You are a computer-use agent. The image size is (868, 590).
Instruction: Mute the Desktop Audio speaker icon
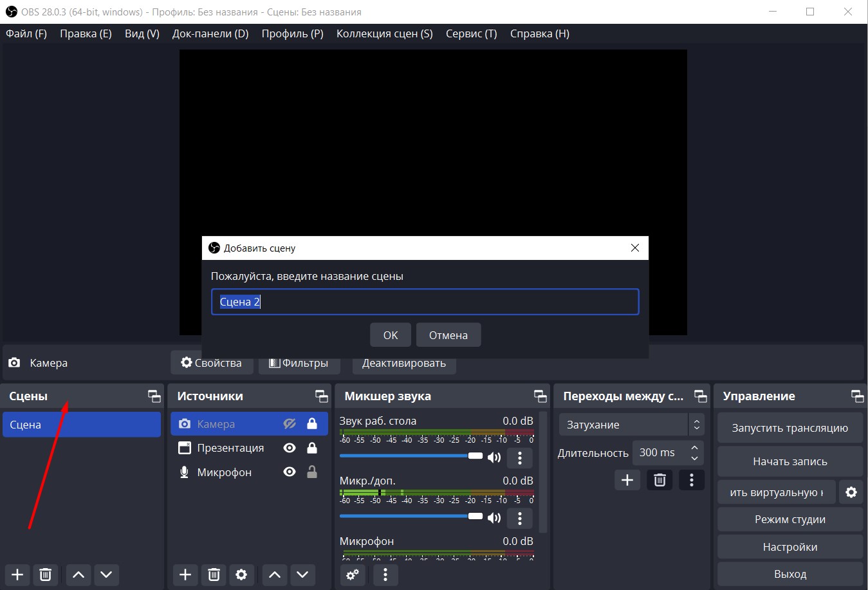pyautogui.click(x=494, y=457)
